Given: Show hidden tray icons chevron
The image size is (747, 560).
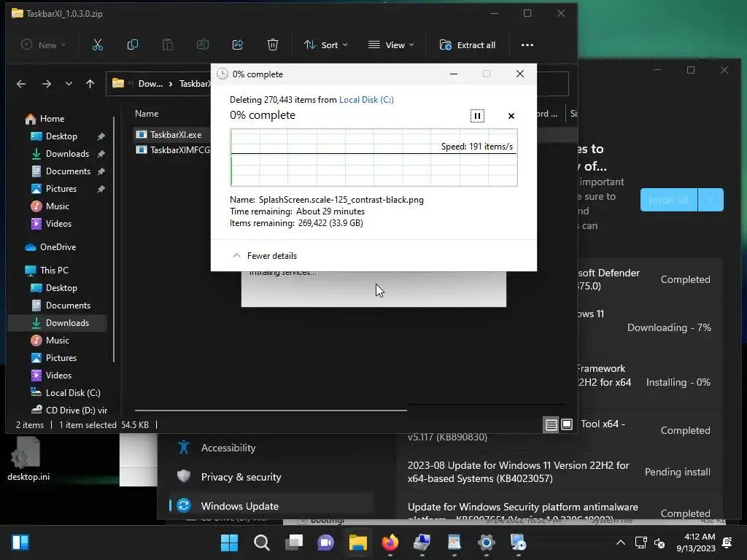Looking at the screenshot, I should tap(620, 542).
